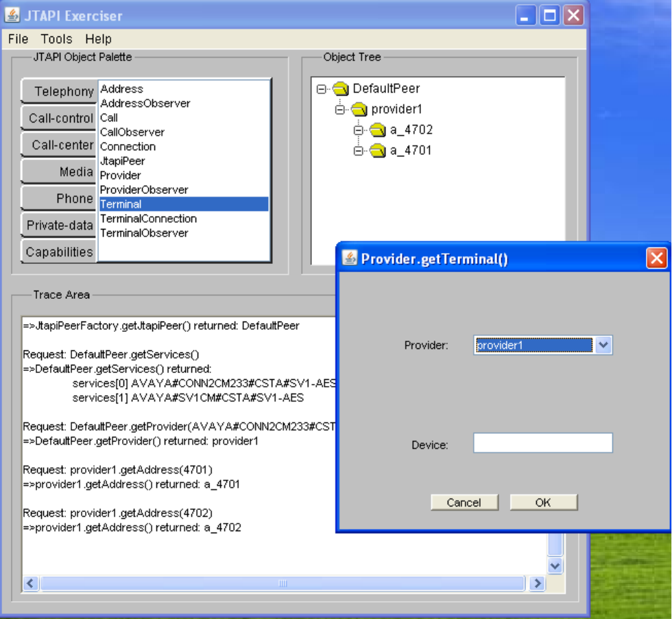Switch to the Call-center palette tab
The height and width of the screenshot is (619, 672).
click(59, 145)
